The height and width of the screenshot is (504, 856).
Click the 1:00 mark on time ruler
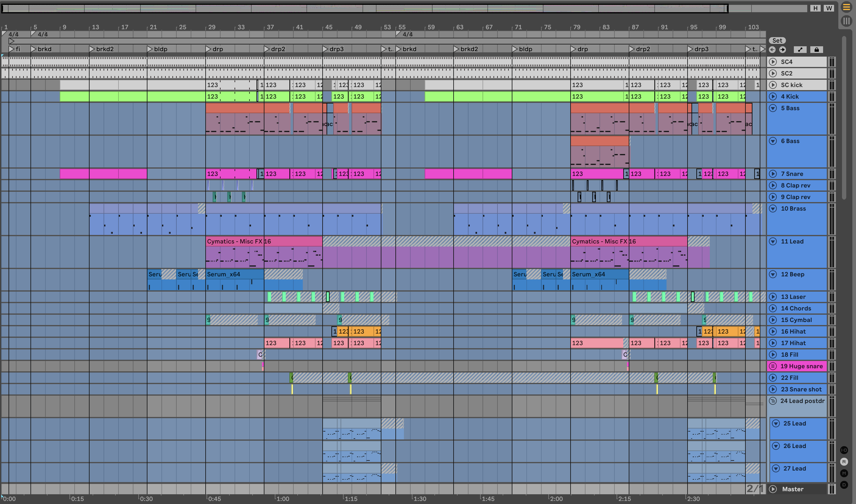pos(282,499)
